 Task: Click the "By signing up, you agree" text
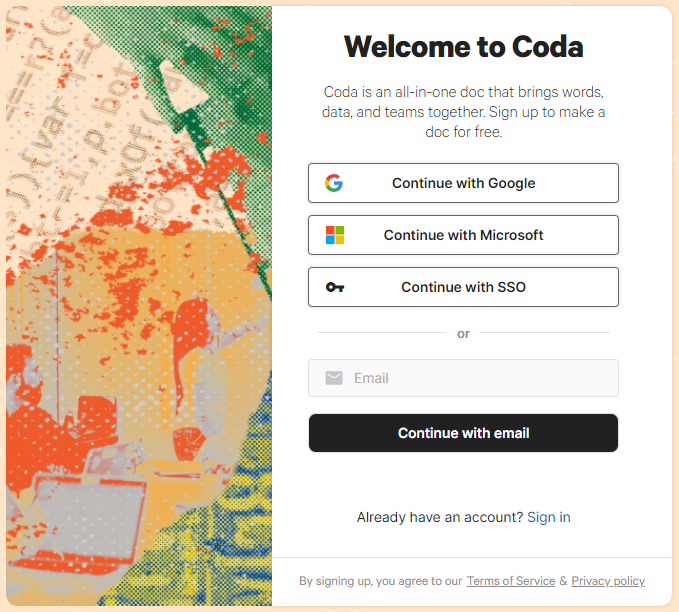pyautogui.click(x=380, y=581)
